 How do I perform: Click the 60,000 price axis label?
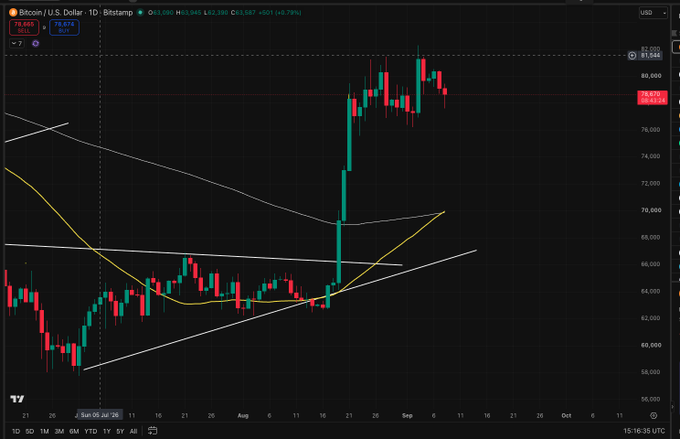pyautogui.click(x=651, y=345)
